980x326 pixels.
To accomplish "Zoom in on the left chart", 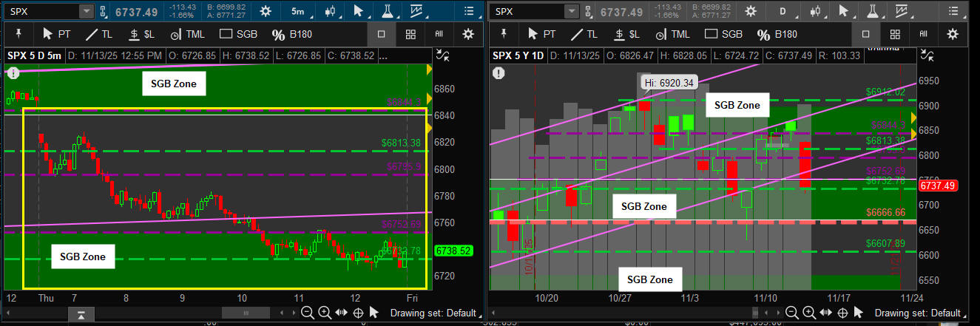I will click(325, 313).
